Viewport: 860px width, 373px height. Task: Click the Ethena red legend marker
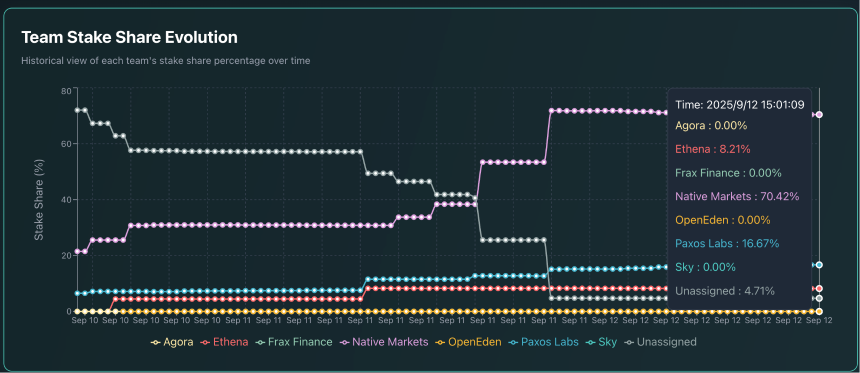pyautogui.click(x=206, y=343)
